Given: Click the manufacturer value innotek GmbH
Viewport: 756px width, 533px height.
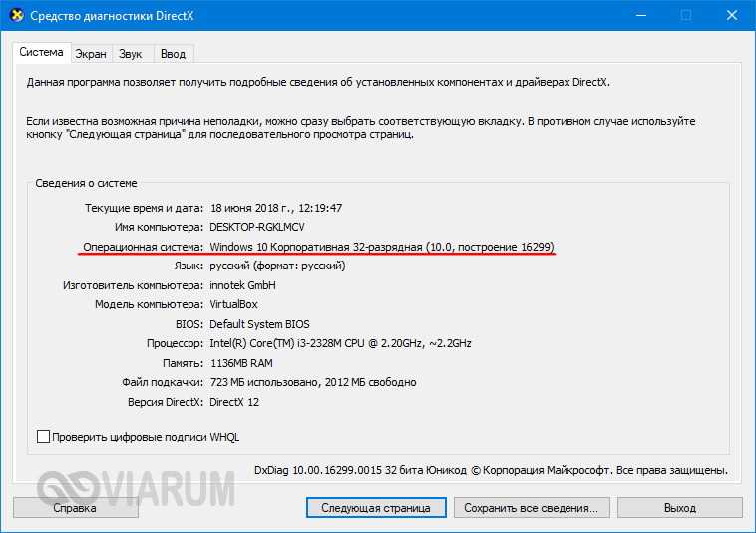Looking at the screenshot, I should pos(243,285).
